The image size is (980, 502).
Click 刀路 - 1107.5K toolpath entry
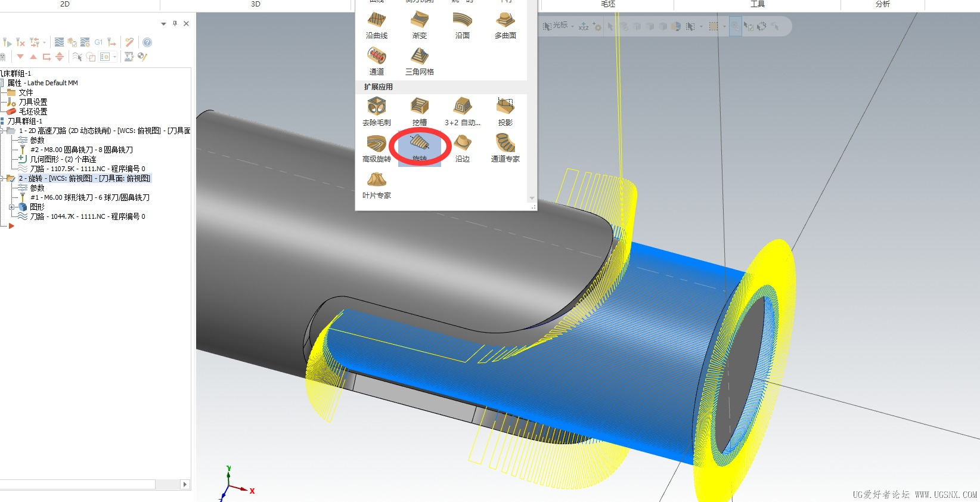[88, 169]
